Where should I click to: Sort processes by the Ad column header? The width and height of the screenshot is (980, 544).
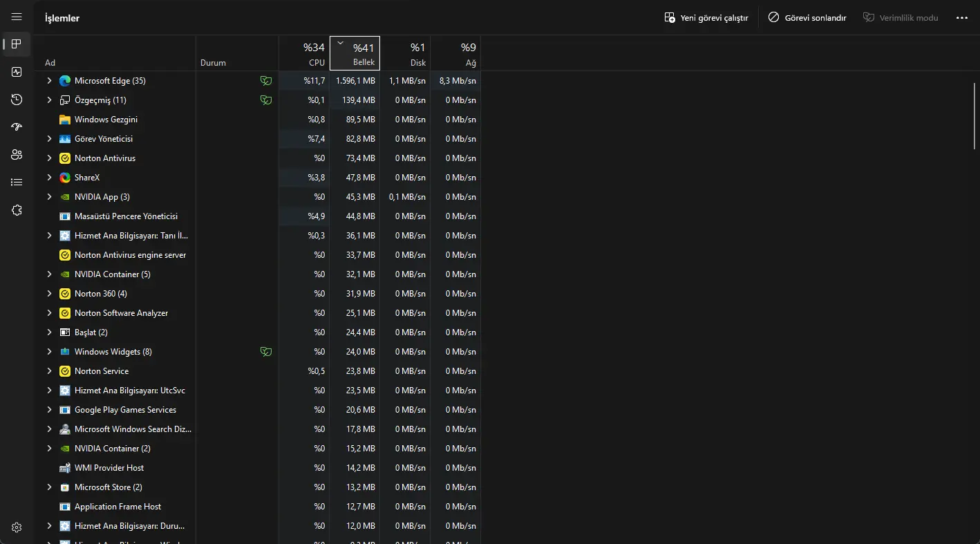click(x=115, y=53)
